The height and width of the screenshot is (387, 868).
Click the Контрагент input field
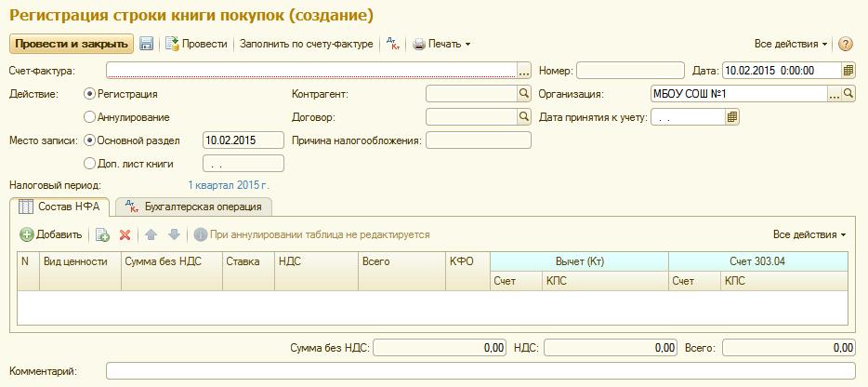click(x=472, y=94)
